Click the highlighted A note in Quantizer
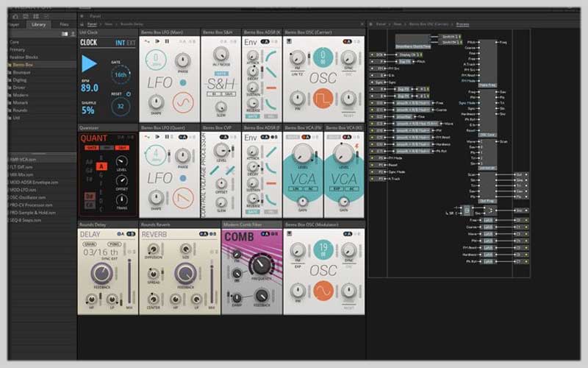The width and height of the screenshot is (588, 368). tap(101, 166)
